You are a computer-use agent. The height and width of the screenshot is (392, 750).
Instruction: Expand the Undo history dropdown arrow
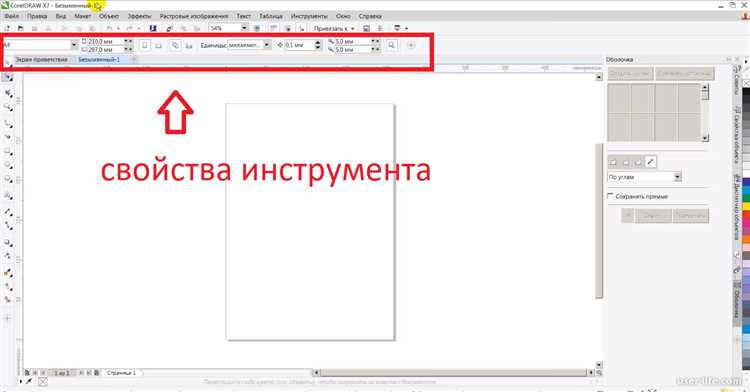118,28
